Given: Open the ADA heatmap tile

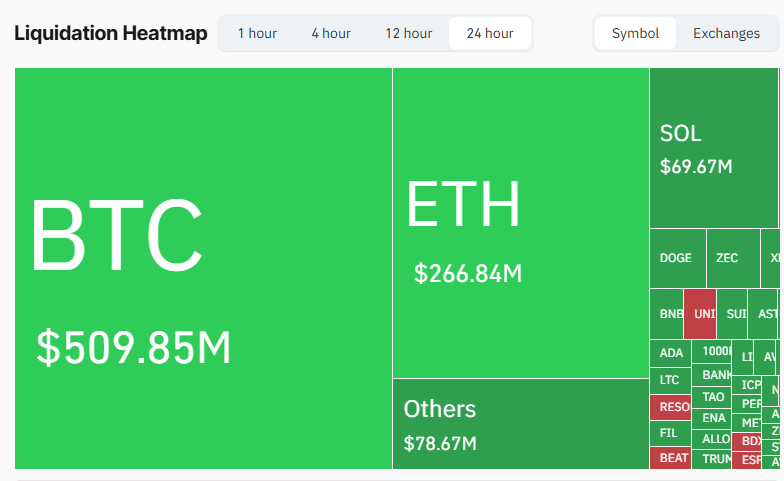Looking at the screenshot, I should click(671, 353).
